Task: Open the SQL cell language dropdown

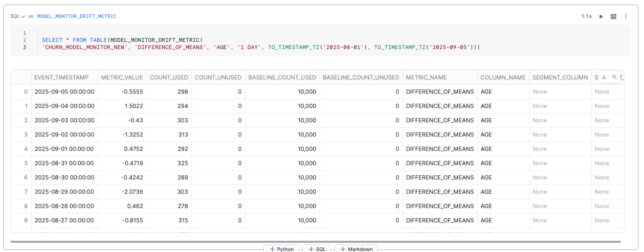Action: point(18,16)
